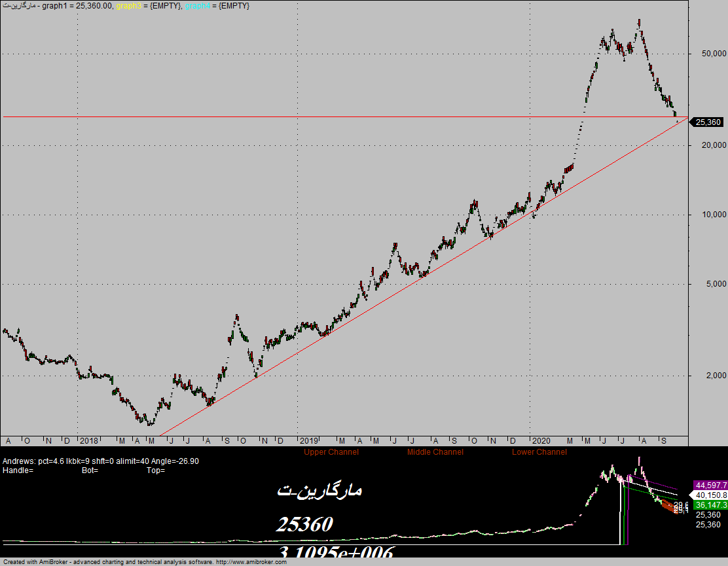Click the Middle Channel label
This screenshot has height=566, width=728.
(435, 452)
